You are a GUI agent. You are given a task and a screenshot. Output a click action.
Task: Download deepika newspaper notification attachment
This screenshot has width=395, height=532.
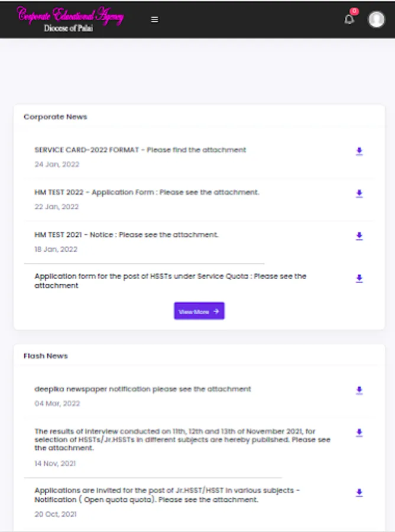pyautogui.click(x=359, y=391)
